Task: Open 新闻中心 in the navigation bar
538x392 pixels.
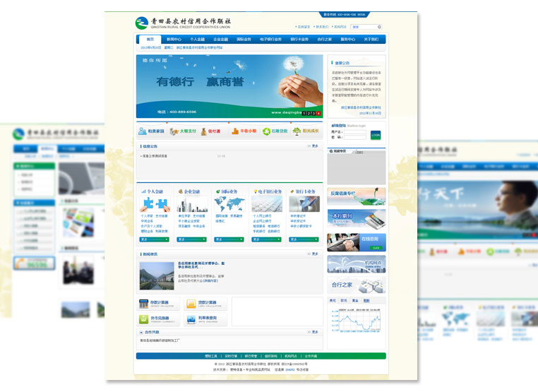Action: 174,40
